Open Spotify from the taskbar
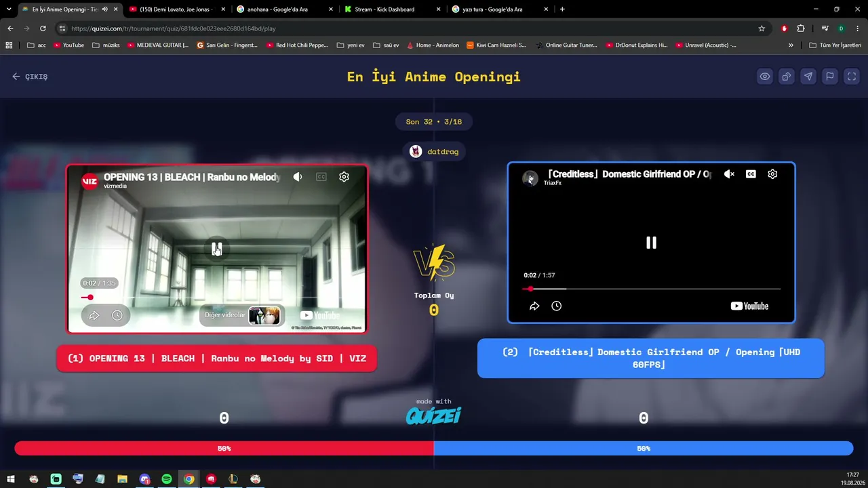 point(167,479)
